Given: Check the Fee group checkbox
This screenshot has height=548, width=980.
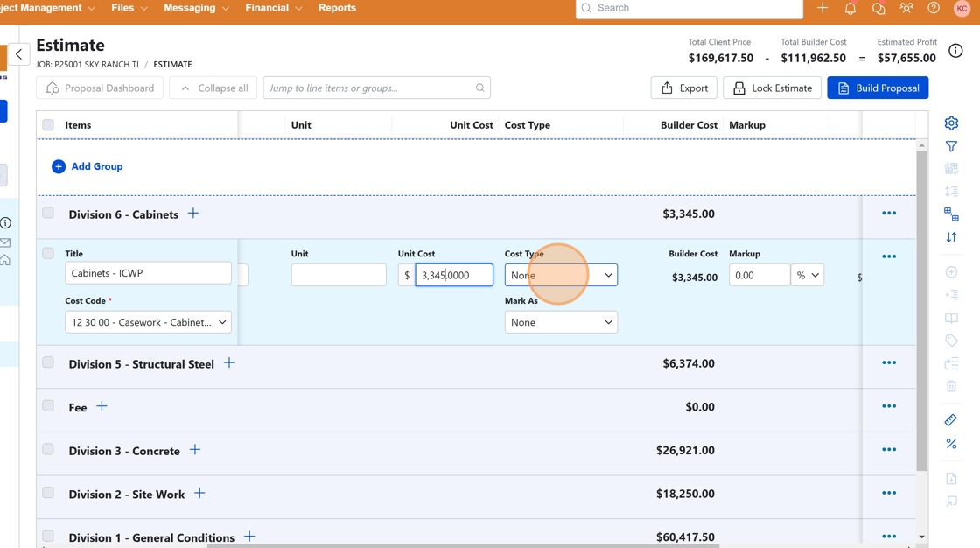Looking at the screenshot, I should [48, 405].
